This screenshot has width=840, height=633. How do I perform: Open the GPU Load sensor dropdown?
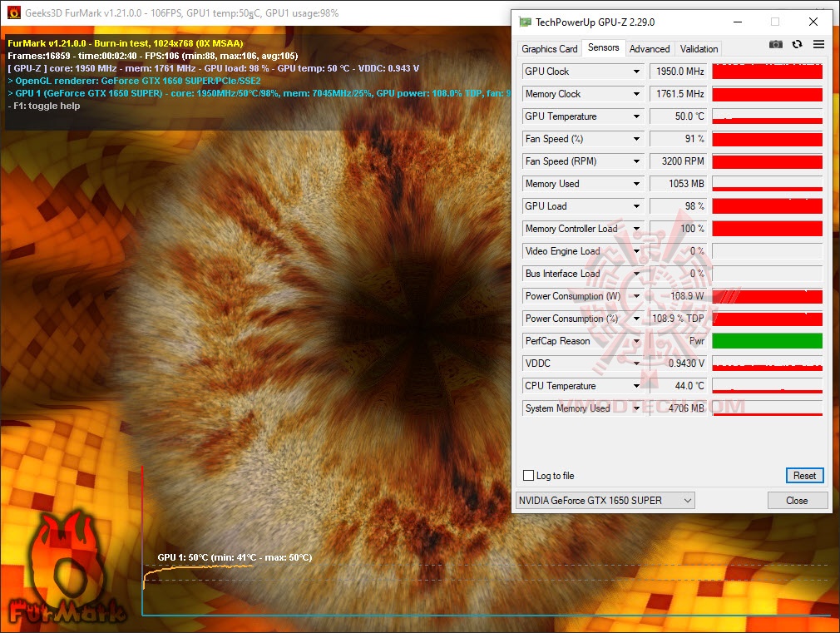(636, 206)
